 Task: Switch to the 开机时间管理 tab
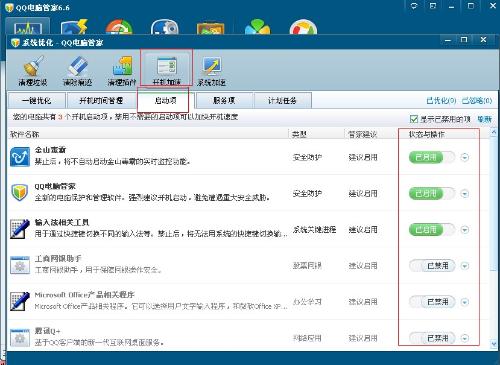point(101,100)
